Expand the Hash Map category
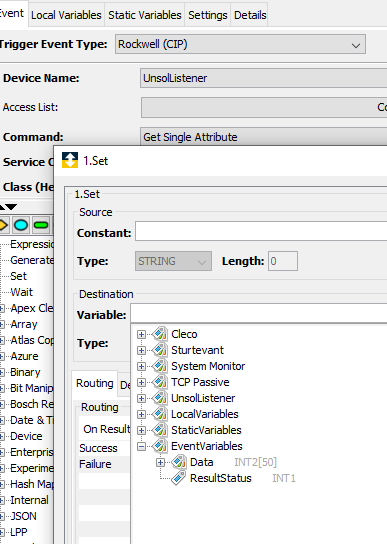Image resolution: width=387 pixels, height=544 pixels. pyautogui.click(x=2, y=485)
